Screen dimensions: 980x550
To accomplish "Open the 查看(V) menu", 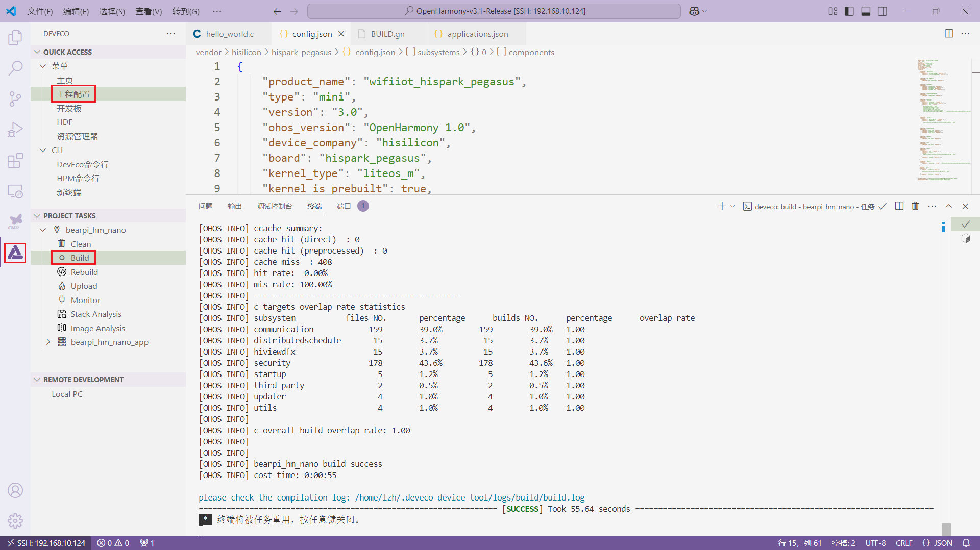I will (149, 11).
